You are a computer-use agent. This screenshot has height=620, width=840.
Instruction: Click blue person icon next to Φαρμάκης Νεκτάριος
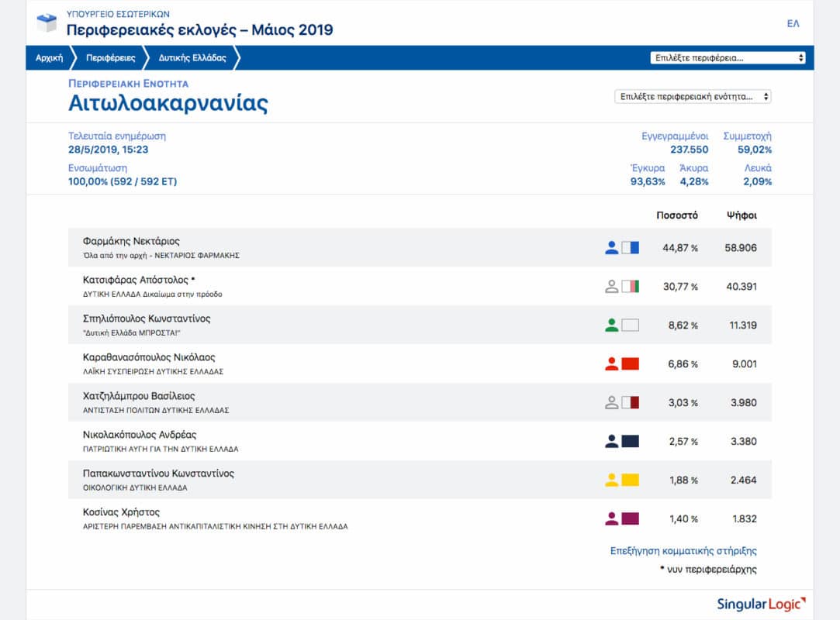point(612,248)
